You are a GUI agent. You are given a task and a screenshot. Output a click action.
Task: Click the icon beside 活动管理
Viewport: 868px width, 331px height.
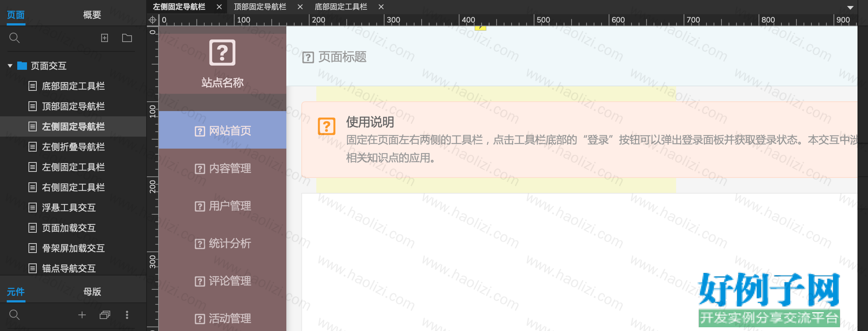coord(200,319)
